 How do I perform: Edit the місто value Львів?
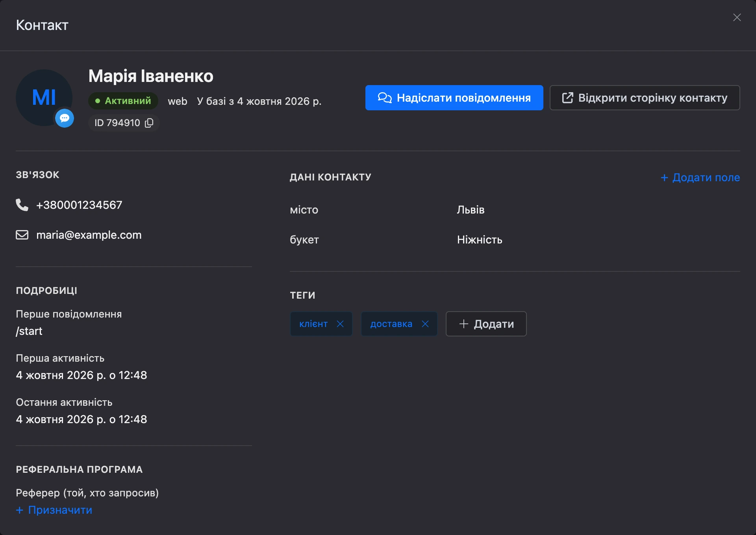(x=471, y=210)
